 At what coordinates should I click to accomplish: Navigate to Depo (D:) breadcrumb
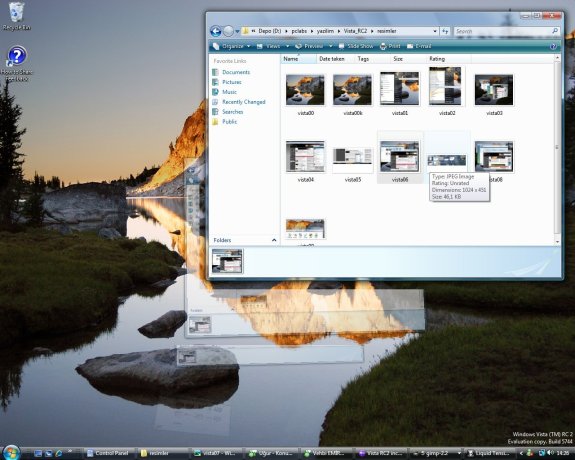coord(270,31)
